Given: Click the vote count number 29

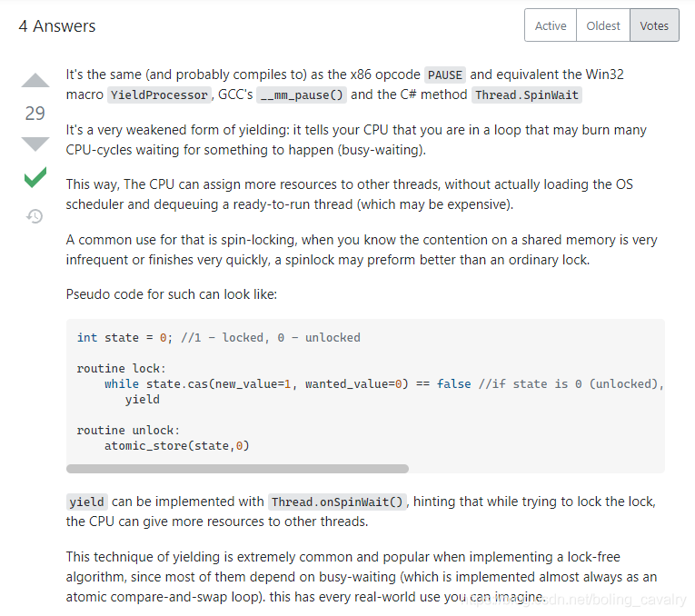Looking at the screenshot, I should pos(35,114).
